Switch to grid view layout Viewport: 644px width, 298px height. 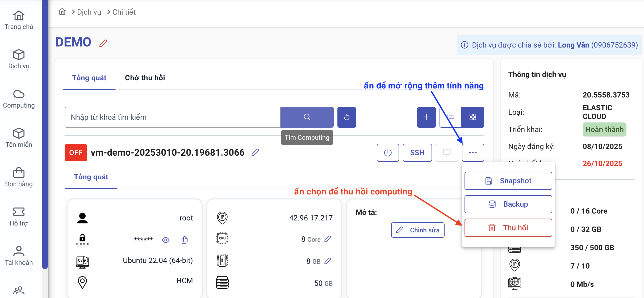pyautogui.click(x=473, y=117)
